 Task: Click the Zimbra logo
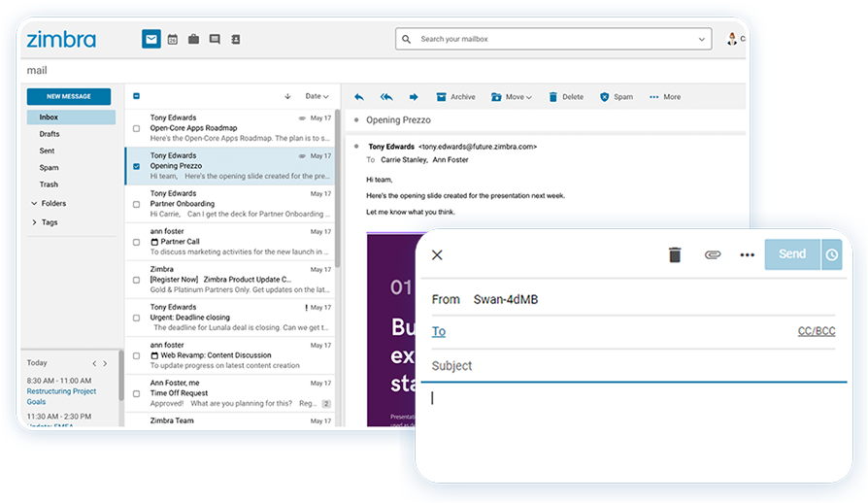tap(61, 39)
